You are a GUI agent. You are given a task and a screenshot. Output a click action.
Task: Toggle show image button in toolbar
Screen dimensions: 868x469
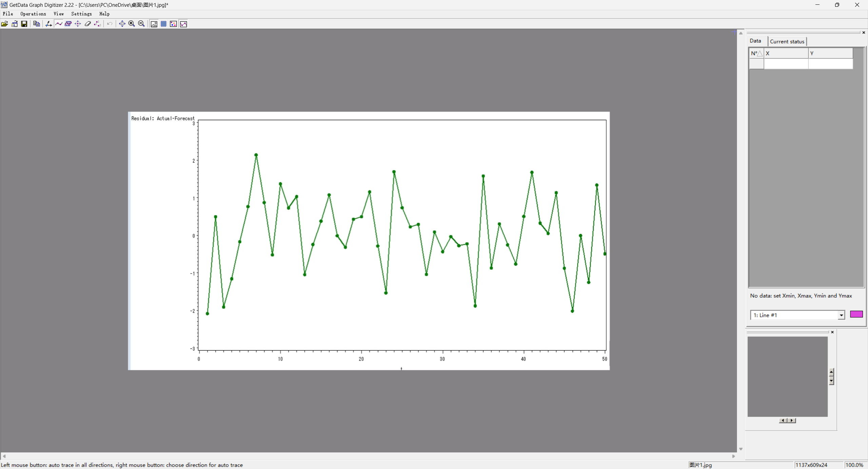(x=154, y=24)
